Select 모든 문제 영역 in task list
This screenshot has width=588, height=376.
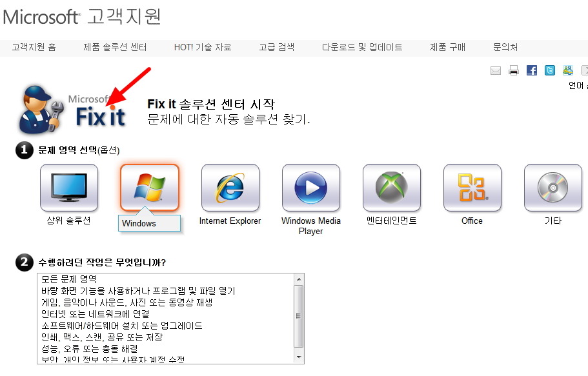pos(68,279)
